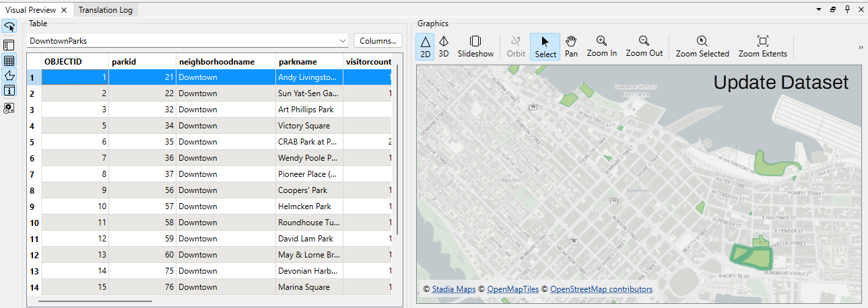Start Slideshow mode
This screenshot has width=868, height=308.
[475, 46]
